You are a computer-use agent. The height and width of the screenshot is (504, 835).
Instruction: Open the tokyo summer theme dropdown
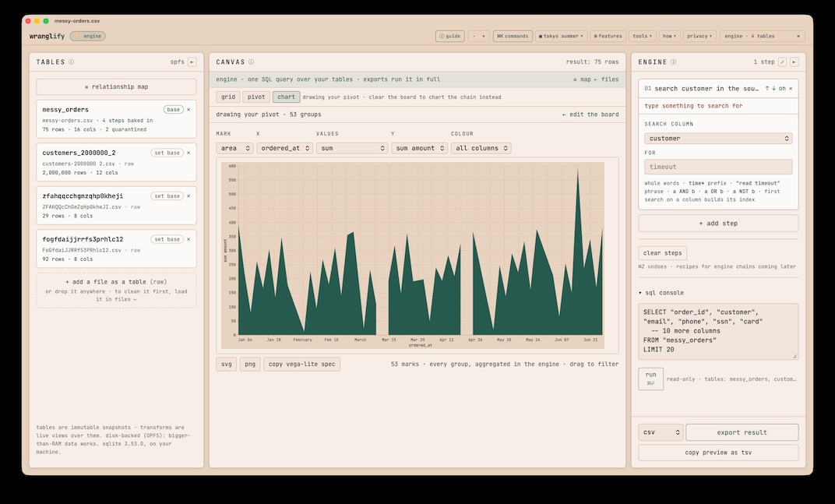click(561, 37)
